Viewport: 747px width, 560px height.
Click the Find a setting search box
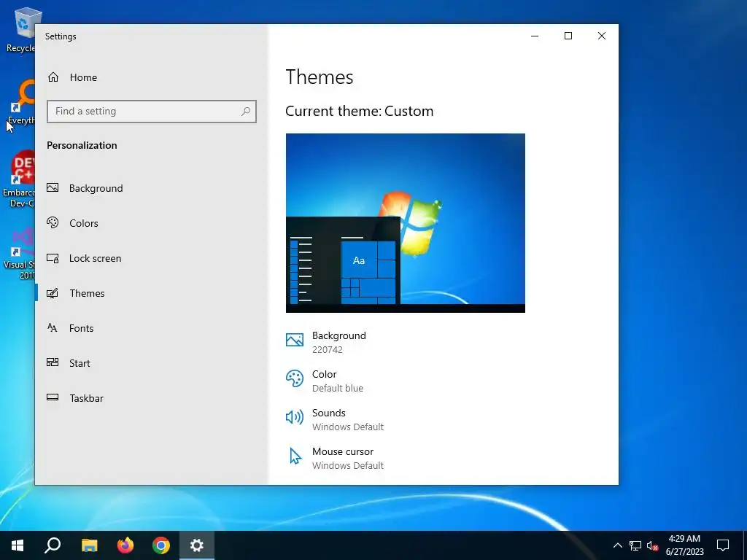152,112
